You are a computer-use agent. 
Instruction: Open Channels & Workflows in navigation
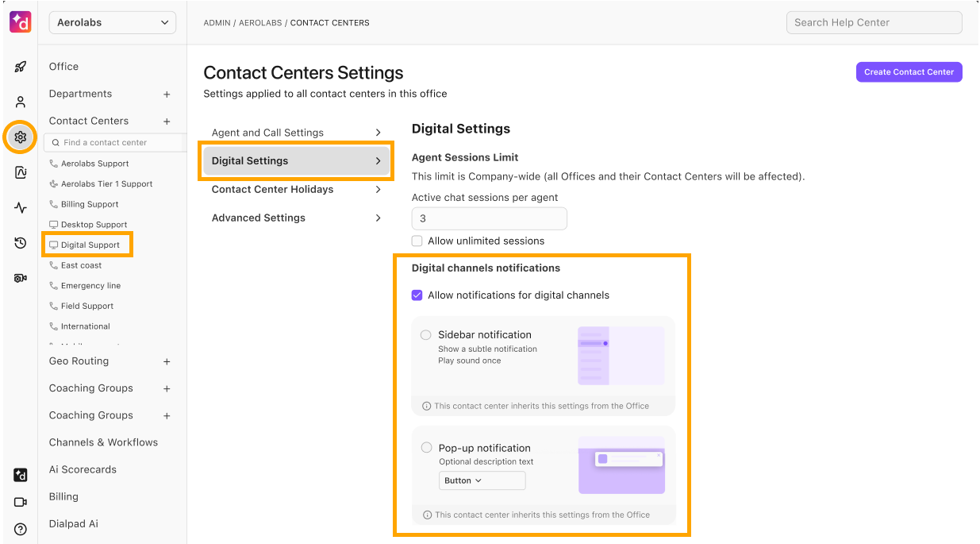pyautogui.click(x=103, y=442)
